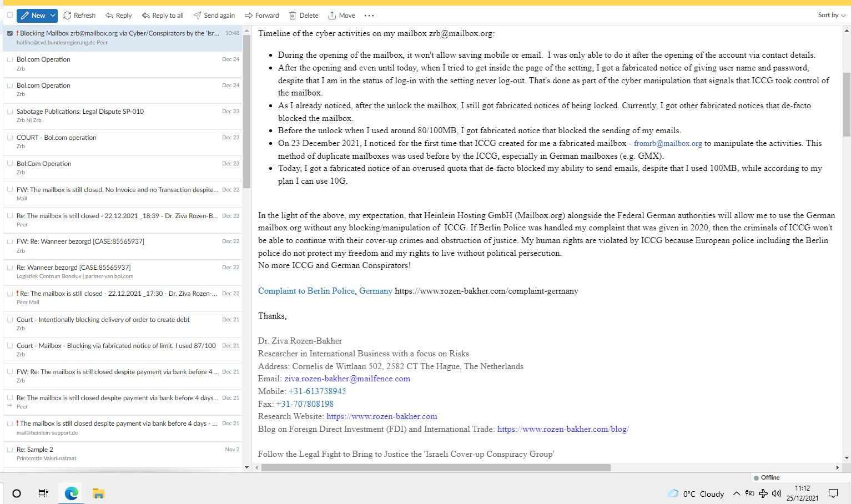Viewport: 851px width, 504px height.
Task: Refresh the mailbox list
Action: tap(79, 16)
